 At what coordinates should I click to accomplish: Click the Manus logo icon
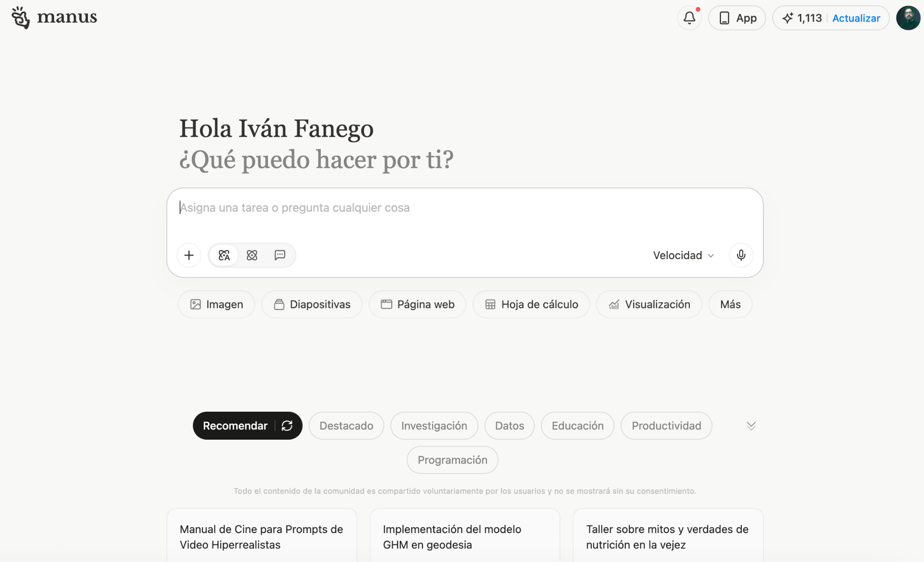point(20,17)
